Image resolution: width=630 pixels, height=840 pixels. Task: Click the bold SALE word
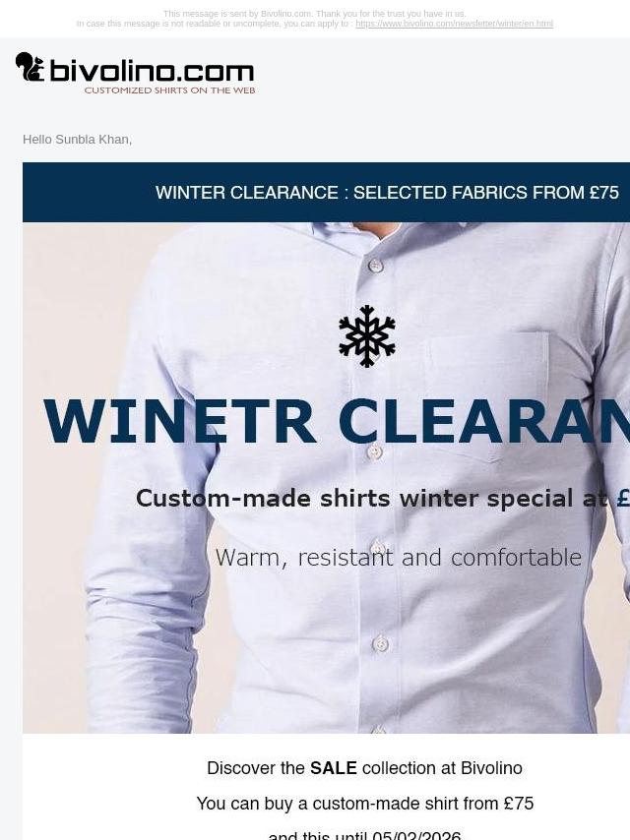coord(334,767)
